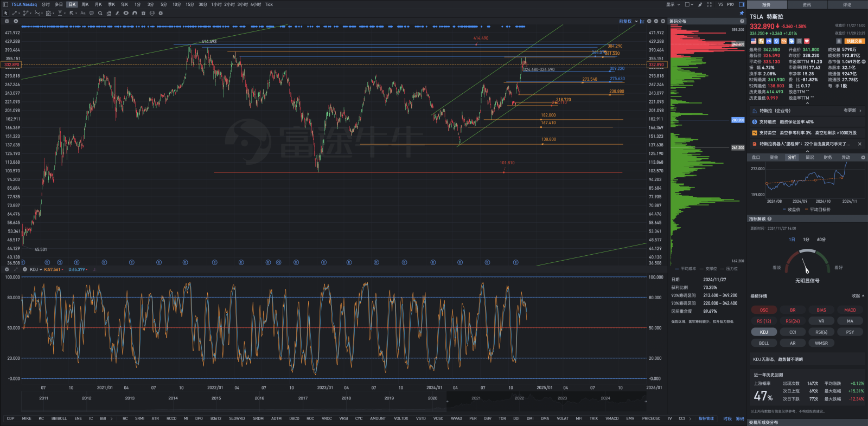Toggle the 筹码 chip distribution button
The image size is (868, 426).
(x=740, y=418)
